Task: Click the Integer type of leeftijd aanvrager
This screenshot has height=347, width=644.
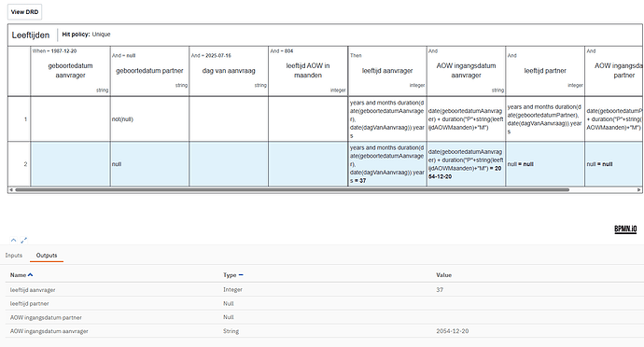Action: click(232, 290)
